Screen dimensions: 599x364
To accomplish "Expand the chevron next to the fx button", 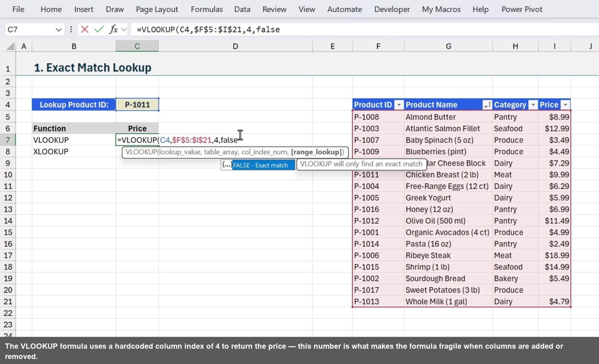I will point(123,29).
